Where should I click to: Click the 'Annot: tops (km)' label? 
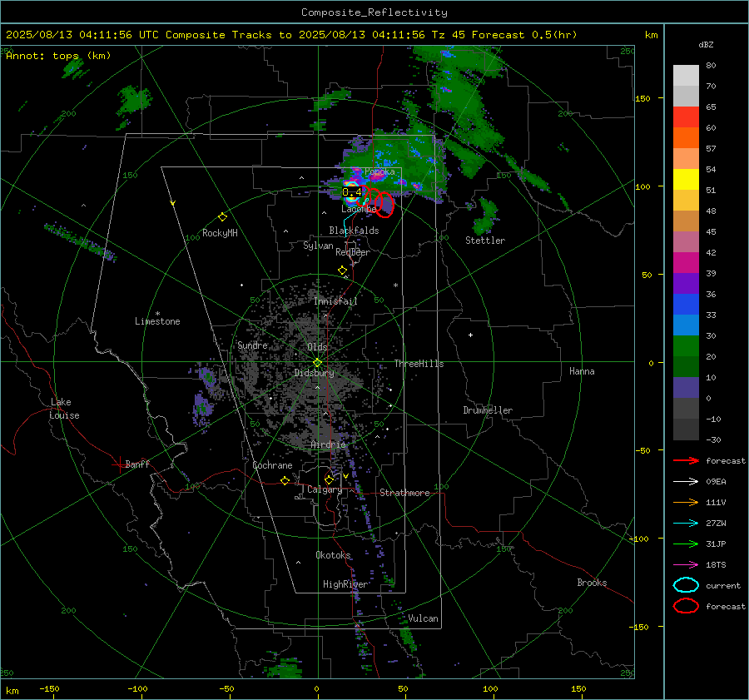point(58,56)
